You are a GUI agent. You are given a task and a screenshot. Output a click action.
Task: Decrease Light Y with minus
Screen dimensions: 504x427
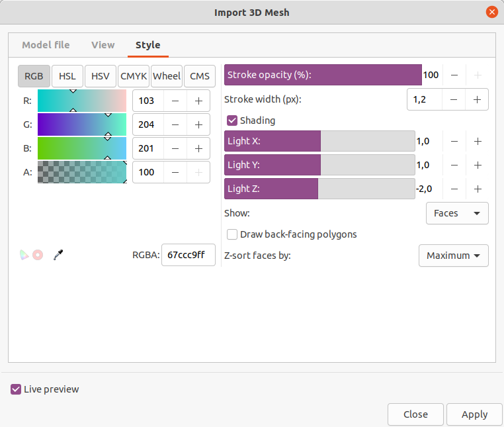(x=454, y=165)
